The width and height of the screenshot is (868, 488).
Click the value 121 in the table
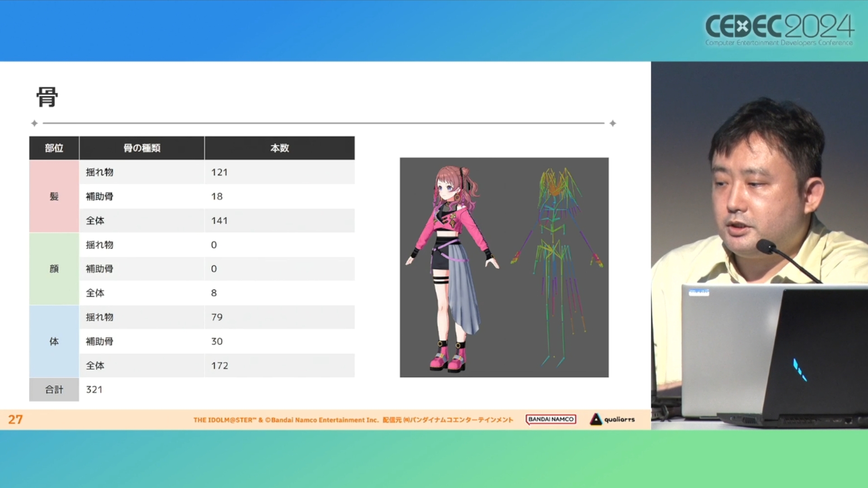click(x=219, y=172)
